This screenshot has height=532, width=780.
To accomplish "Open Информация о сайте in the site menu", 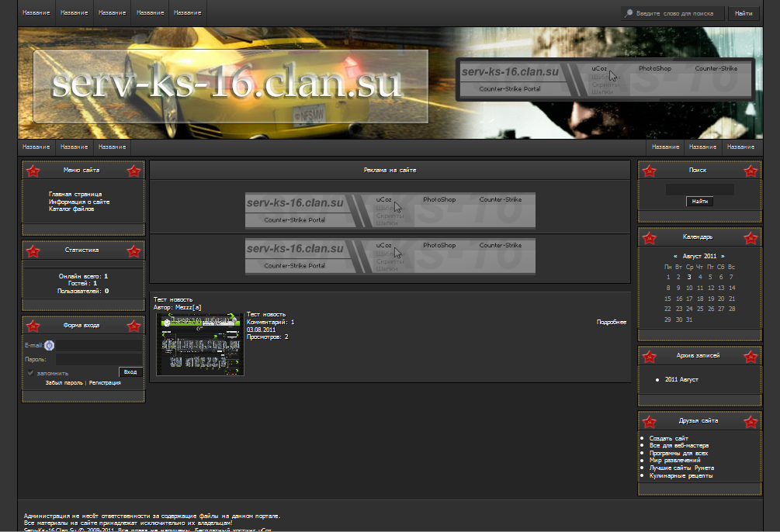I will (x=79, y=202).
